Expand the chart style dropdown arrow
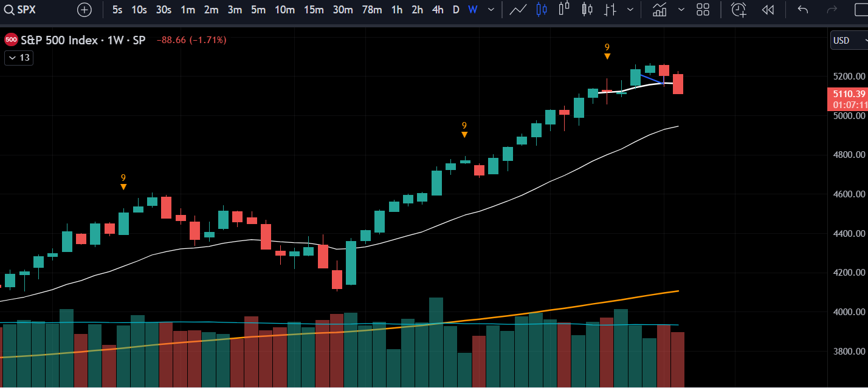This screenshot has width=868, height=388. coord(630,10)
